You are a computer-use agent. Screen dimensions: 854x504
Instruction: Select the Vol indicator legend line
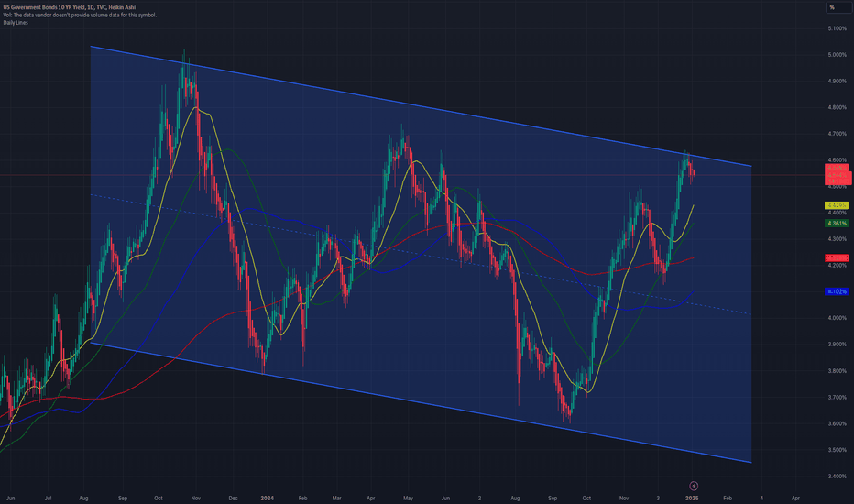pos(80,16)
